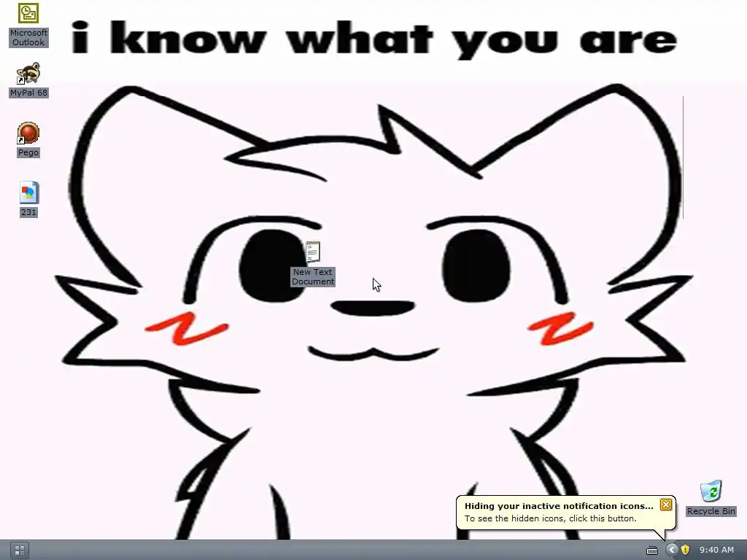
Task: Click the on-screen keyboard tray icon
Action: coord(651,551)
